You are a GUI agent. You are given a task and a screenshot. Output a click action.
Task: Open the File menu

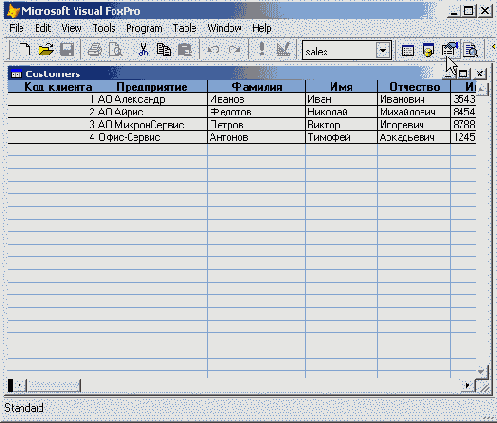click(16, 28)
